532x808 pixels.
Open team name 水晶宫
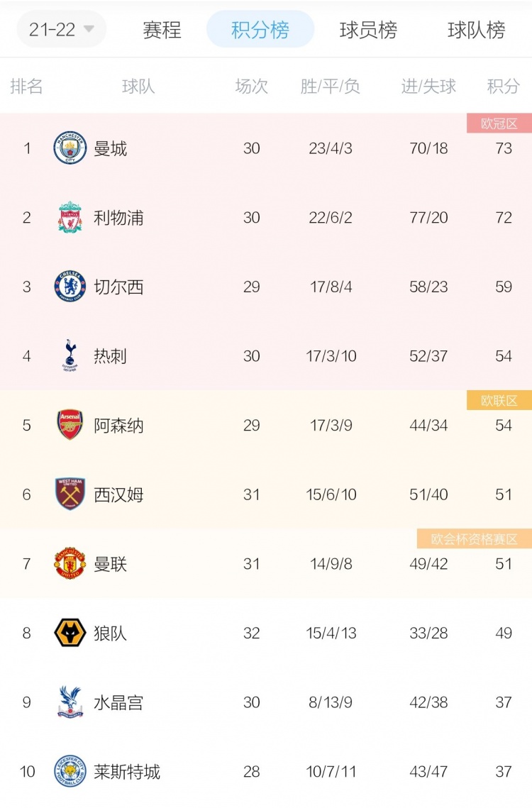point(118,702)
